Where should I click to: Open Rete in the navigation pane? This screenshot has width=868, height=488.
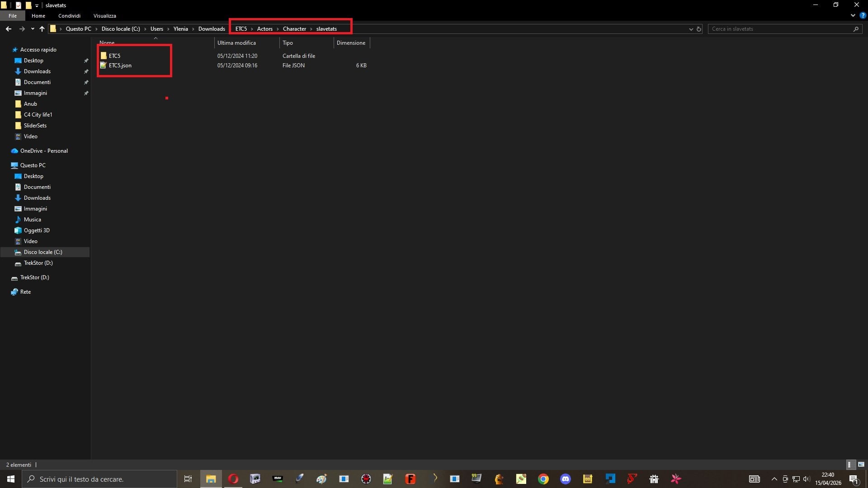click(25, 292)
